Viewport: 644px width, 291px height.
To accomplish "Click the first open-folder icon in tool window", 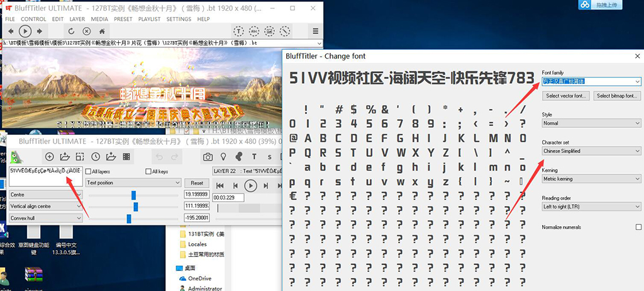I will 65,156.
